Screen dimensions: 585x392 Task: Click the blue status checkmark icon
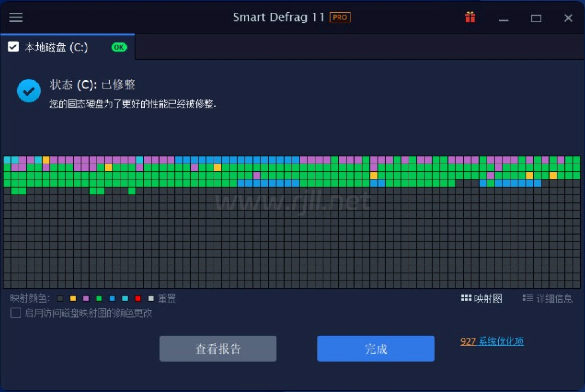[29, 91]
